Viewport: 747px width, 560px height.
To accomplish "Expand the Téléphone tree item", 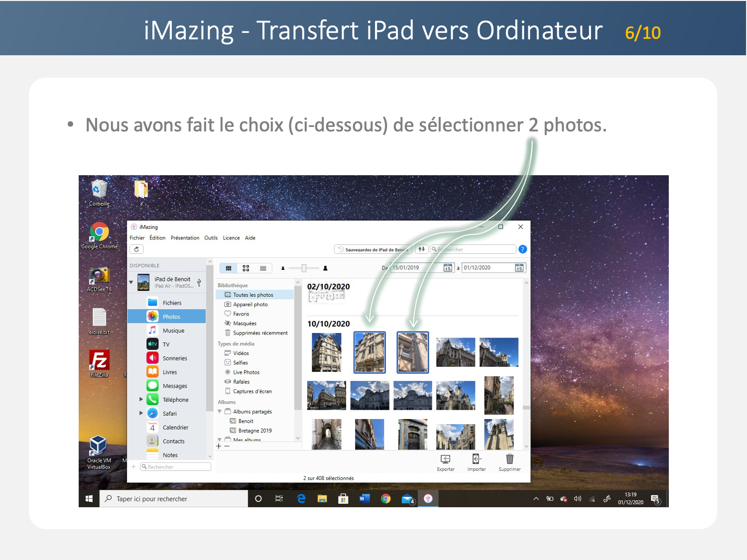I will (141, 399).
